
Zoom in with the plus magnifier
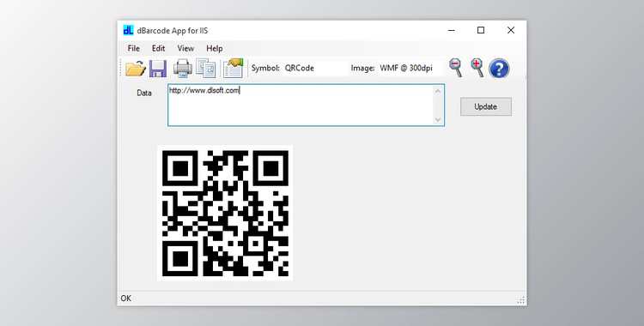477,68
